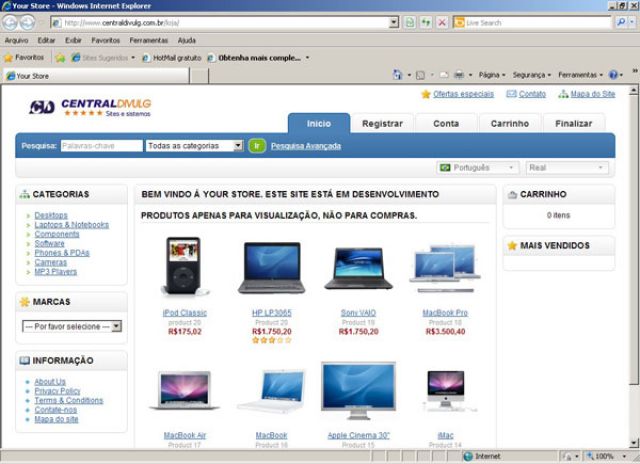Click the MacBook Pro product image
The width and height of the screenshot is (640, 464).
[445, 268]
